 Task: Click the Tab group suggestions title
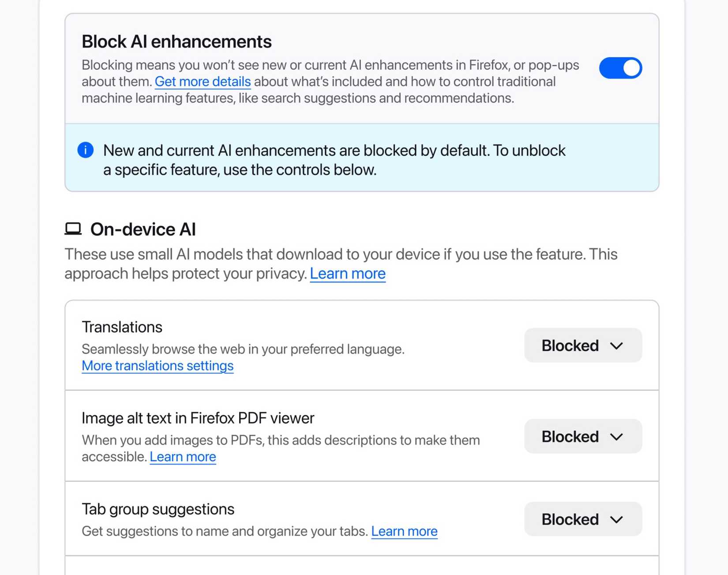(158, 509)
